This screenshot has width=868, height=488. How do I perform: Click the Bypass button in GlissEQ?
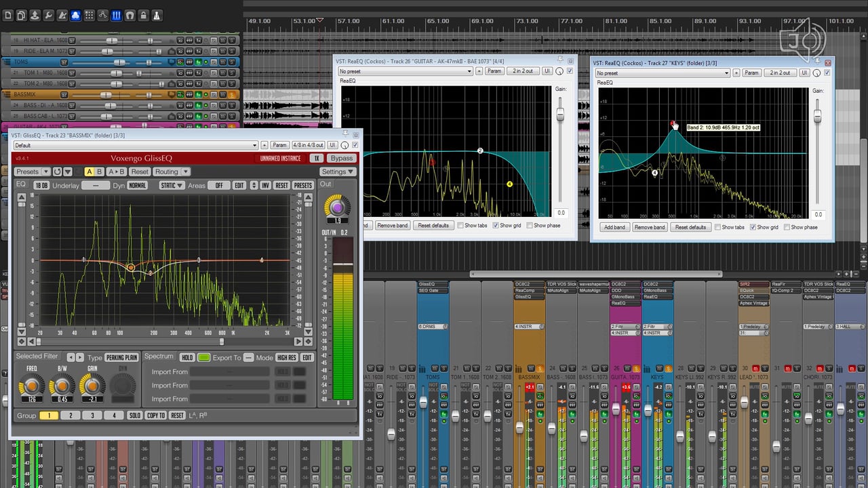point(341,158)
